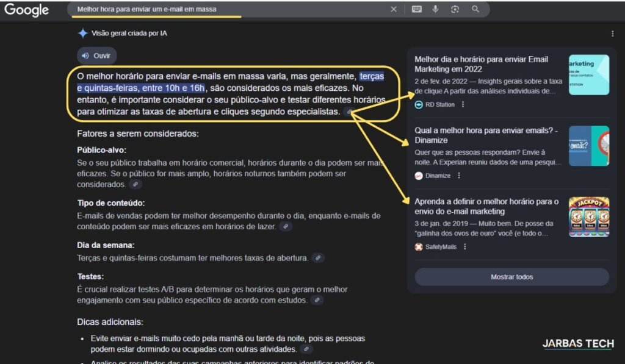Open 'Melhor dia e horário para enviar Email Marketing' result
Screen dimensions: 625x364
pyautogui.click(x=481, y=64)
